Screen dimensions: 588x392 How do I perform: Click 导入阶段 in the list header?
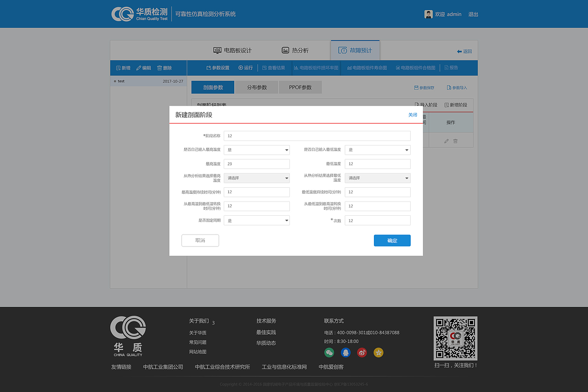[x=426, y=105]
